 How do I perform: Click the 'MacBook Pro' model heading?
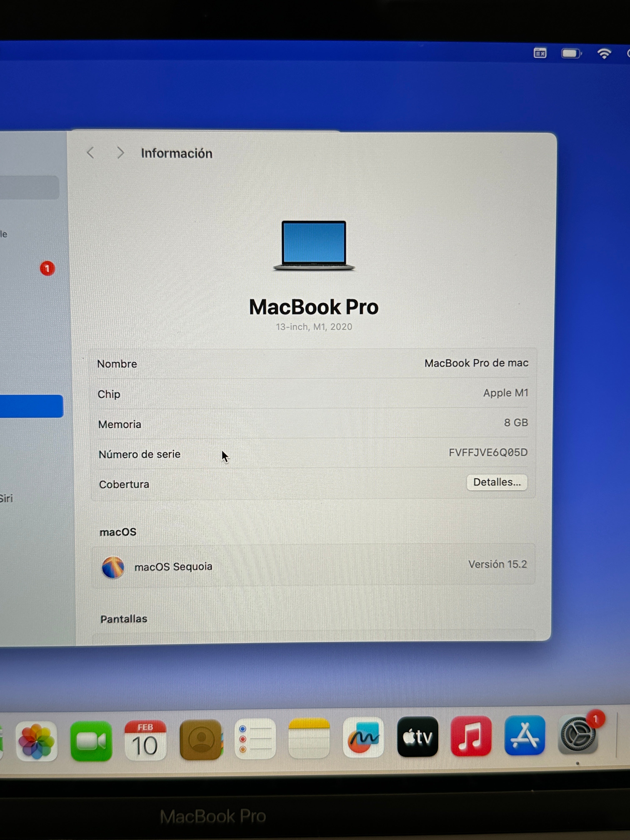click(x=314, y=307)
